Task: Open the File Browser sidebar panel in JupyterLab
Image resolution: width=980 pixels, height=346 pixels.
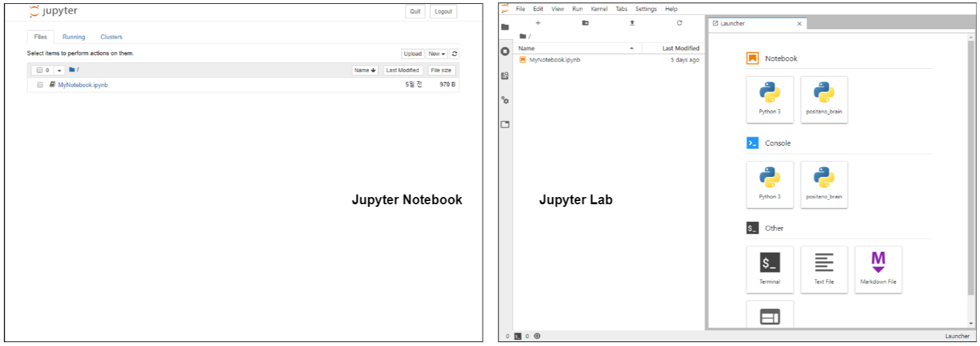Action: pos(505,27)
